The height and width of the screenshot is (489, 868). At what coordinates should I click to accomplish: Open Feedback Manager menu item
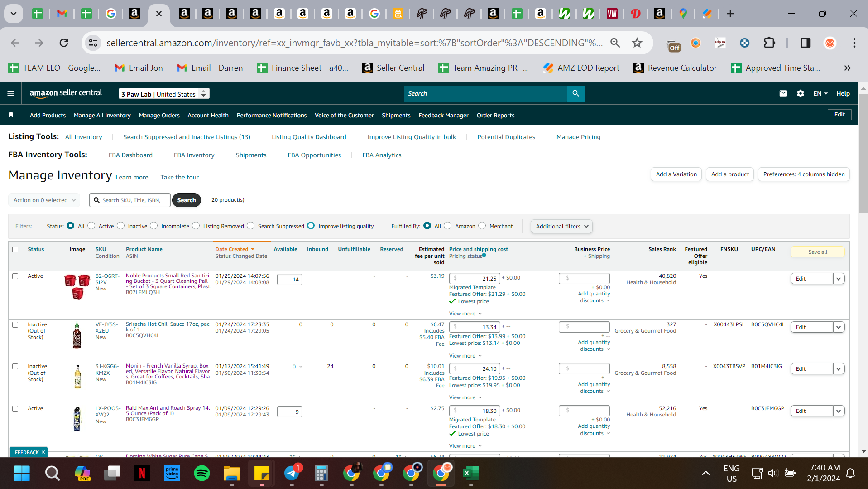pyautogui.click(x=443, y=115)
